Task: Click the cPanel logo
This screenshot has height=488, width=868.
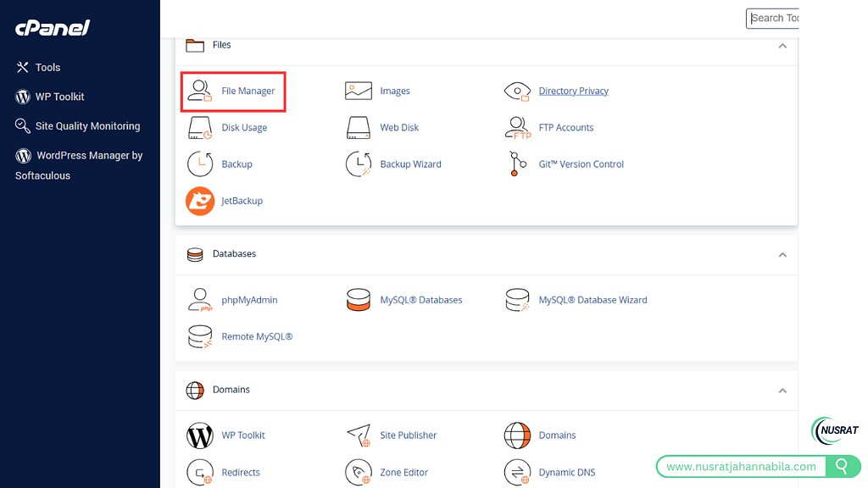Action: pyautogui.click(x=53, y=28)
